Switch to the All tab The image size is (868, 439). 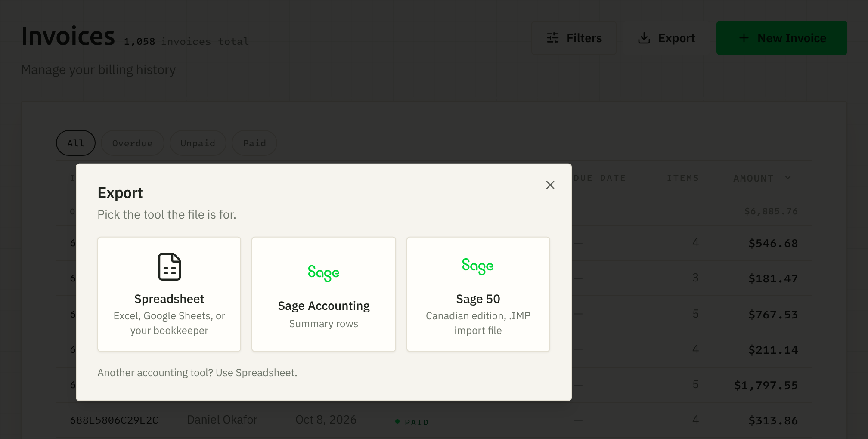[x=76, y=143]
